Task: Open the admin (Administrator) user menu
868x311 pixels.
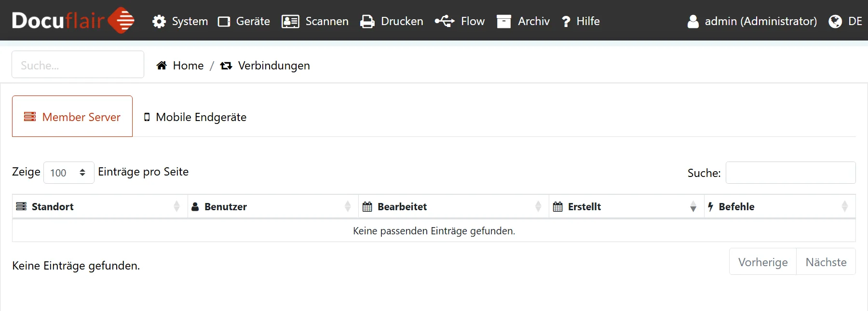Action: pyautogui.click(x=752, y=21)
